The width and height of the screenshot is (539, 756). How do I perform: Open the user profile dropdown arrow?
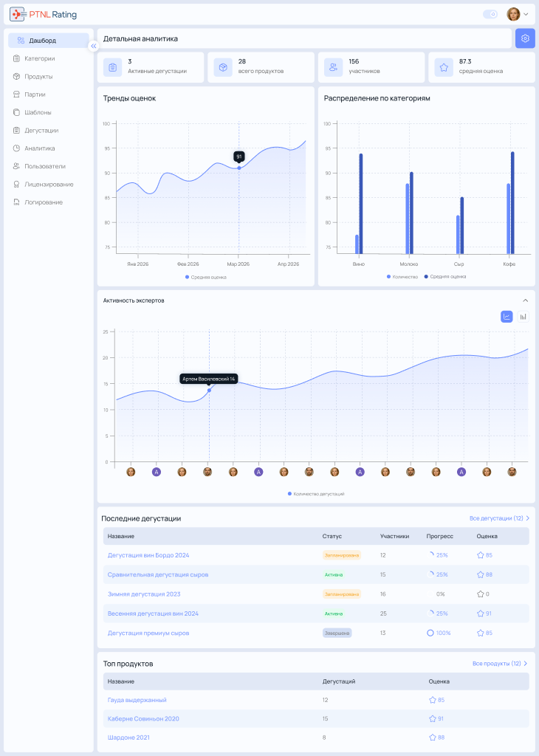526,15
